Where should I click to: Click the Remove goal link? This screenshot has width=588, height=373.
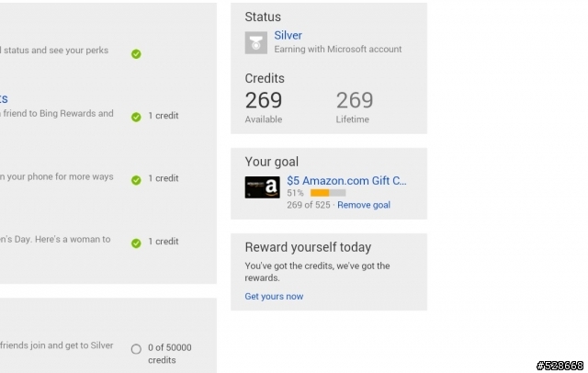[364, 205]
